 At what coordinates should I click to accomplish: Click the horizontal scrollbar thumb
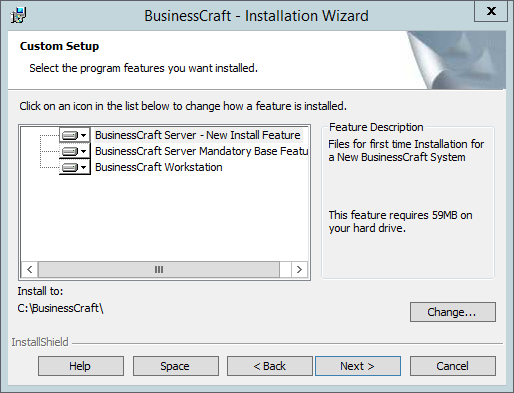[159, 269]
